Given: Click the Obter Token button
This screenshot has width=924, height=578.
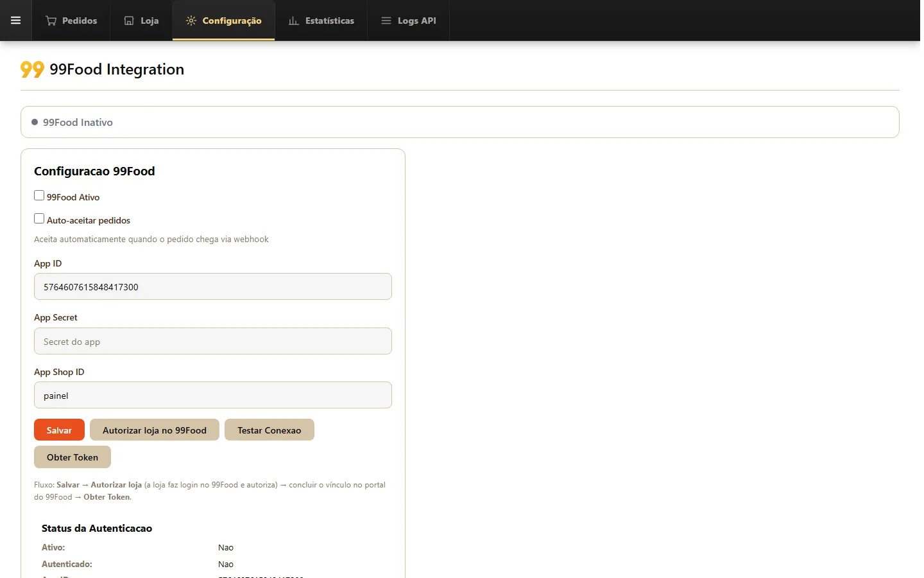Looking at the screenshot, I should pos(73,457).
